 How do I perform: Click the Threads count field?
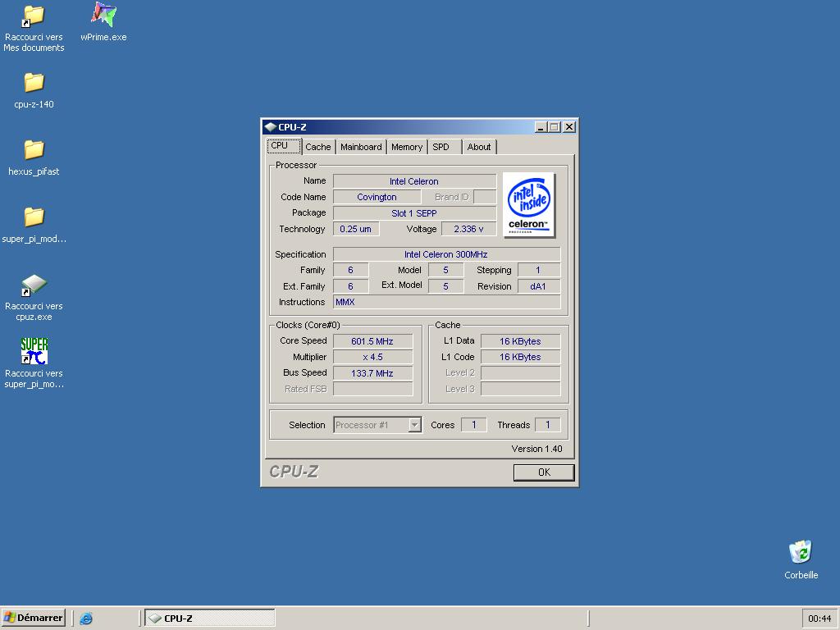(547, 425)
